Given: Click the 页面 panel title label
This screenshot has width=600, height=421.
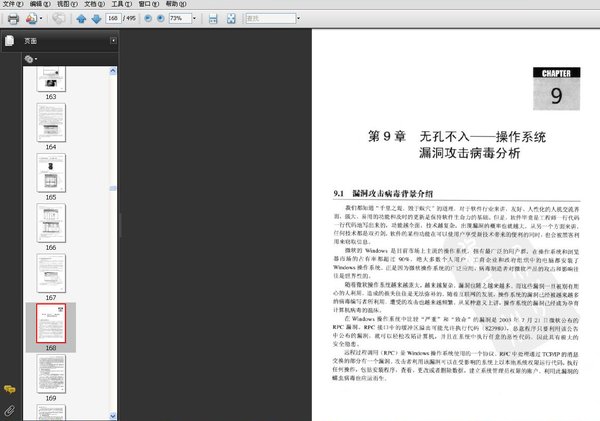Looking at the screenshot, I should pyautogui.click(x=31, y=41).
